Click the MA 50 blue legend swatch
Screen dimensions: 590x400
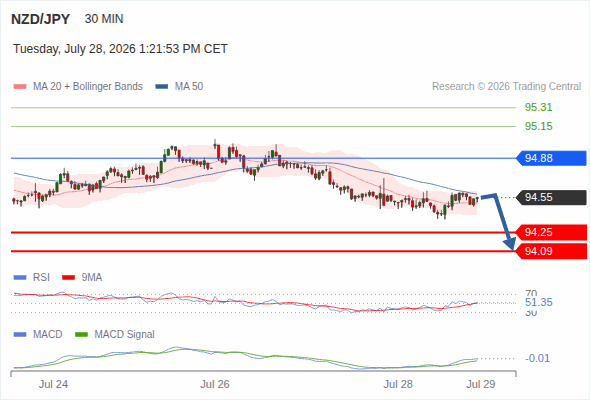tap(162, 87)
